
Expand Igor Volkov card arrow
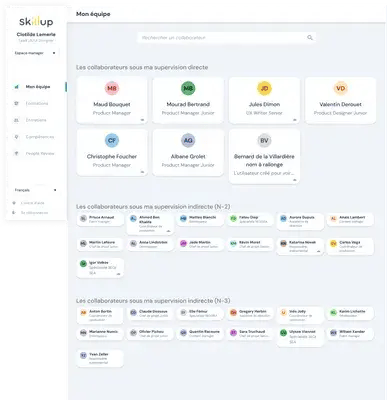(118, 274)
